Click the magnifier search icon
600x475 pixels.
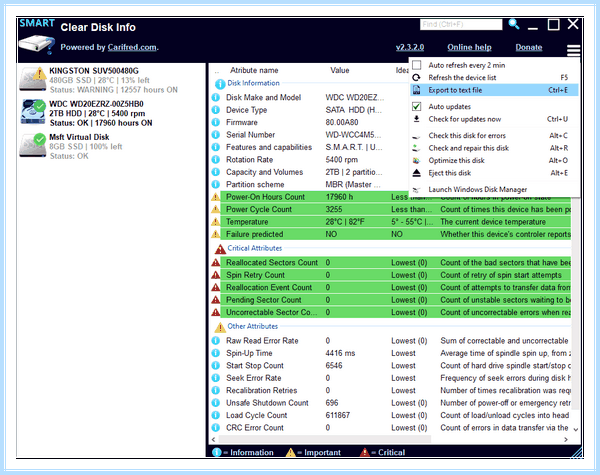(514, 24)
